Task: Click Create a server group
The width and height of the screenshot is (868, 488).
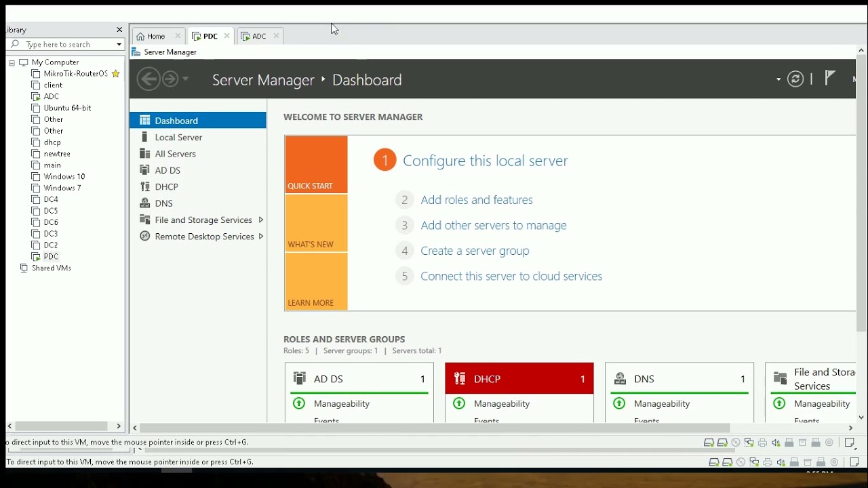Action: click(475, 251)
